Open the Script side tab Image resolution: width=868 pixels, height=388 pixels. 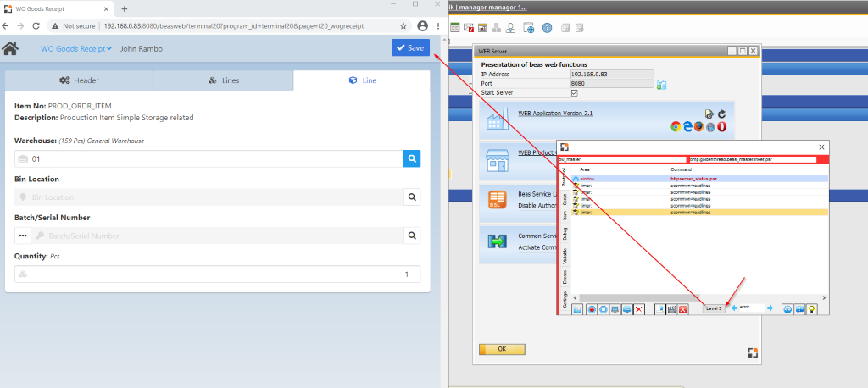pyautogui.click(x=564, y=199)
